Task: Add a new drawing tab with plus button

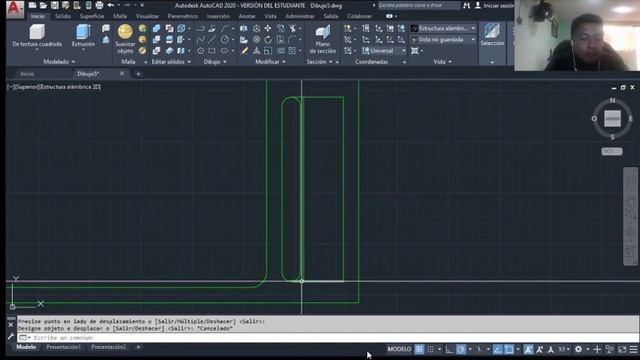Action: 138,74
